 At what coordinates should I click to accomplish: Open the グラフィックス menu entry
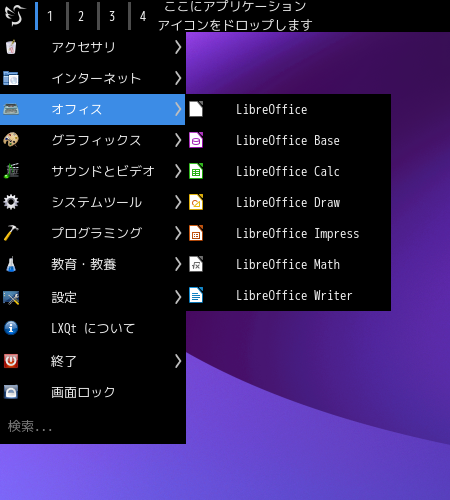pos(92,140)
